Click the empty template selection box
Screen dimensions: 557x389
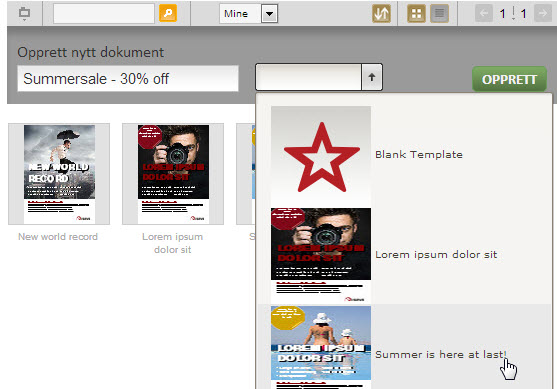click(x=308, y=77)
